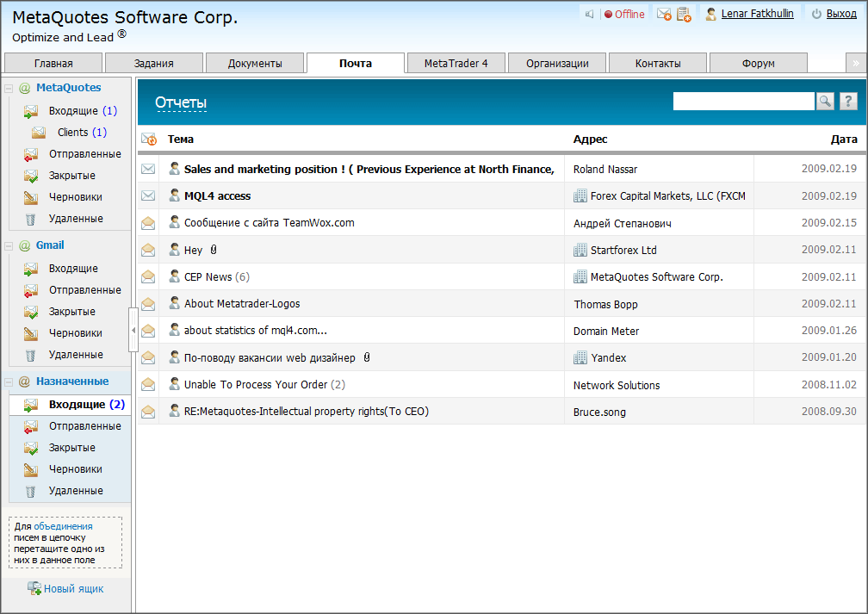Click sender Thomas Bopp
This screenshot has height=614, width=868.
tap(605, 305)
